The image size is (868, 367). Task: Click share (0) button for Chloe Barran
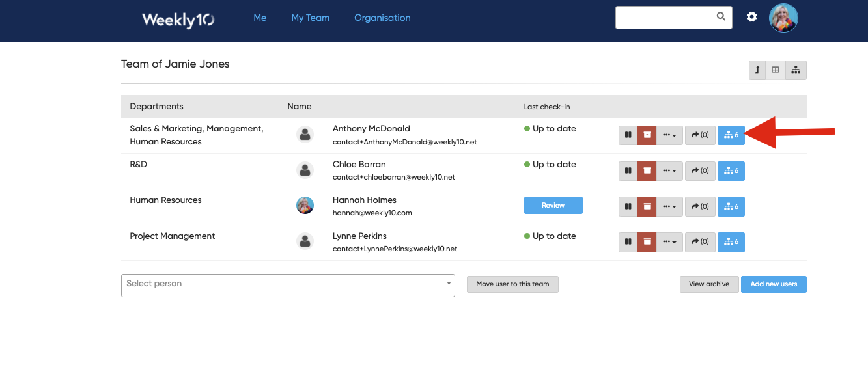point(700,170)
